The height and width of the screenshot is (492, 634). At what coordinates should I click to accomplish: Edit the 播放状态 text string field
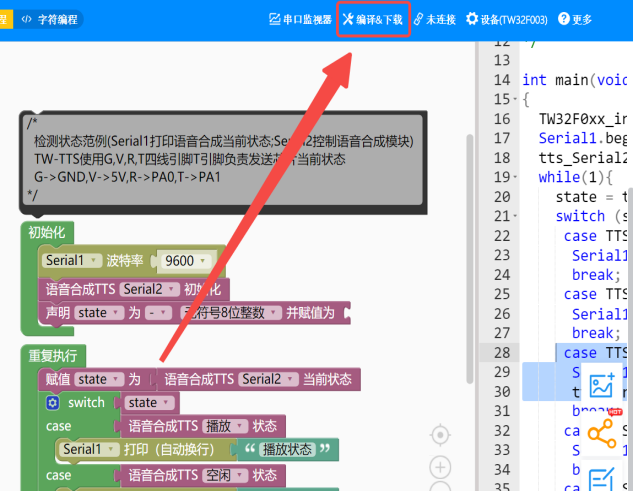(287, 450)
